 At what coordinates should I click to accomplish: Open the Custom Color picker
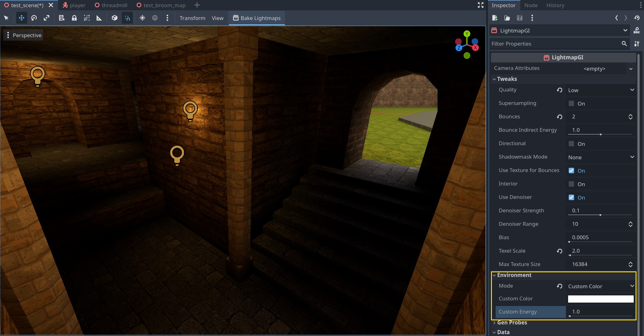pos(600,299)
